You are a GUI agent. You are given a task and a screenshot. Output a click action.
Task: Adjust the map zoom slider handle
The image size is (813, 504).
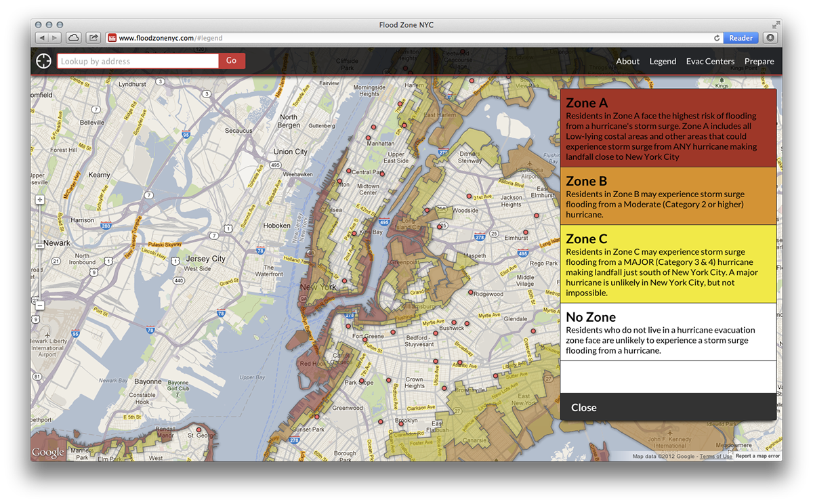pos(40,245)
